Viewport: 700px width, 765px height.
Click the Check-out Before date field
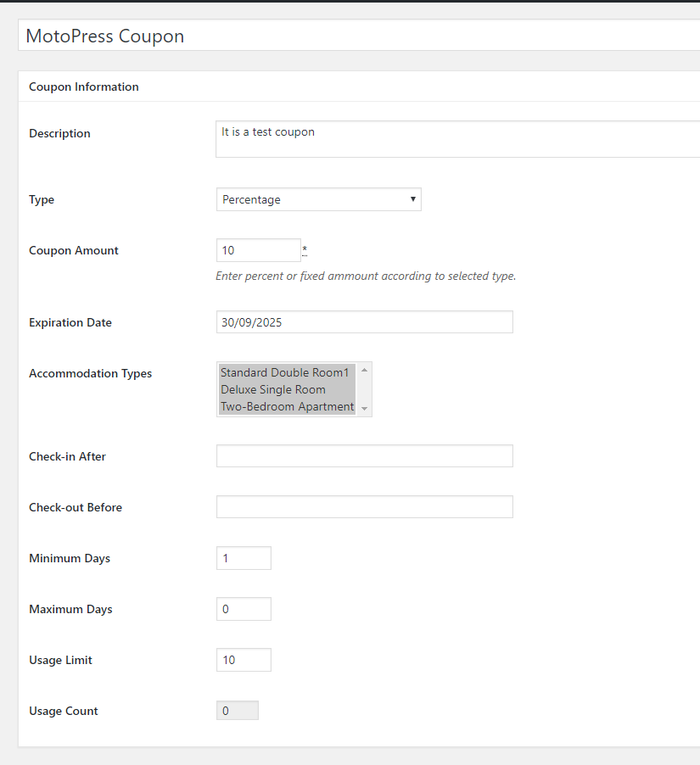pyautogui.click(x=365, y=506)
